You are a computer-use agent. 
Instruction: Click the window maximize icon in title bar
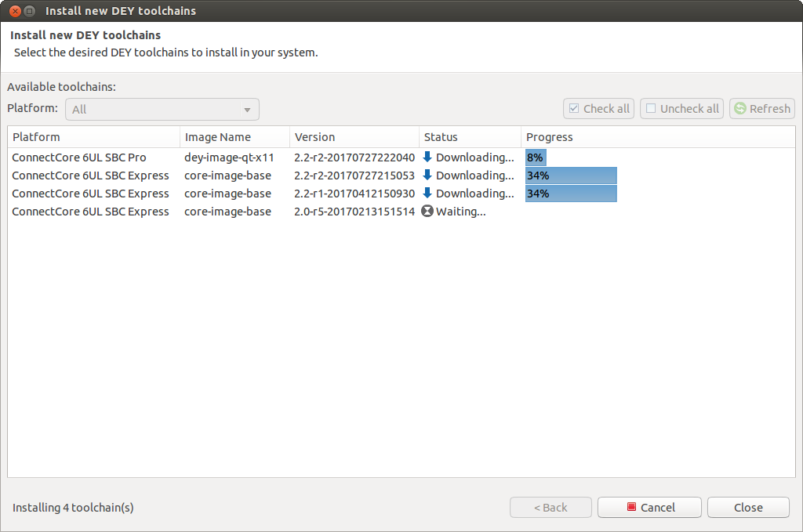[x=29, y=11]
